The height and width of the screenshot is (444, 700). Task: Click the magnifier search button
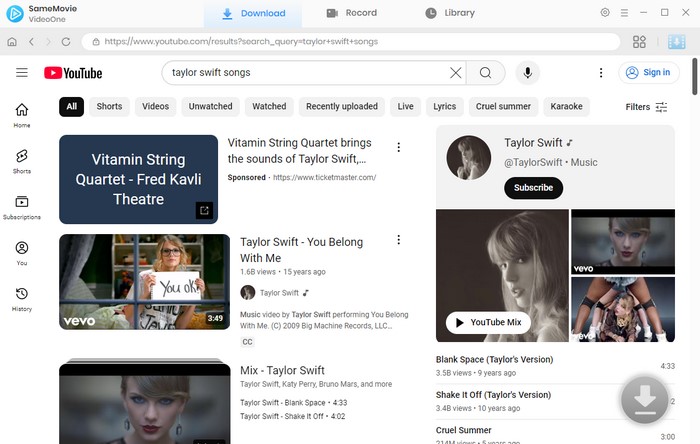[x=485, y=72]
